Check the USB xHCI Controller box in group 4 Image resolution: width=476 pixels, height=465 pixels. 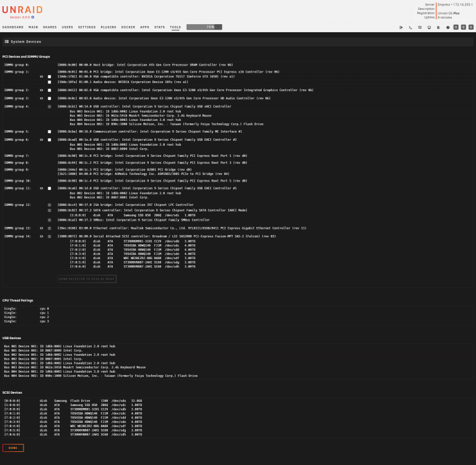click(50, 107)
